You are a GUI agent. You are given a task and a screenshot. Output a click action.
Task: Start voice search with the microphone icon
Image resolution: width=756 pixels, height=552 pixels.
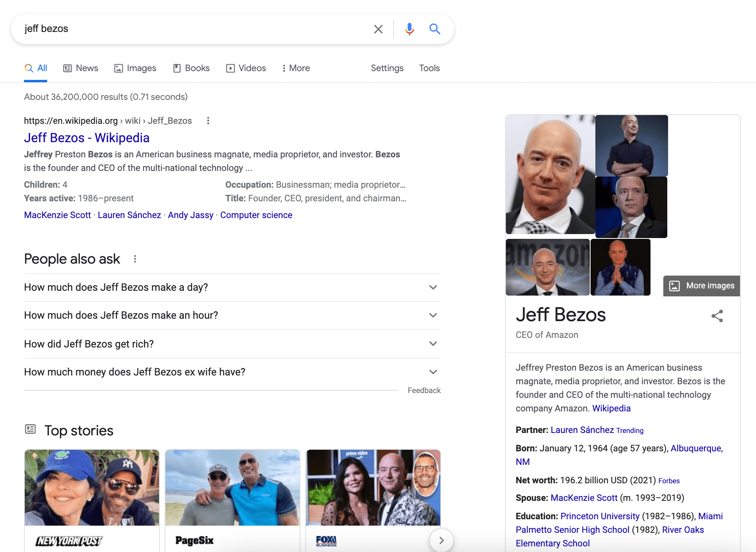tap(409, 29)
